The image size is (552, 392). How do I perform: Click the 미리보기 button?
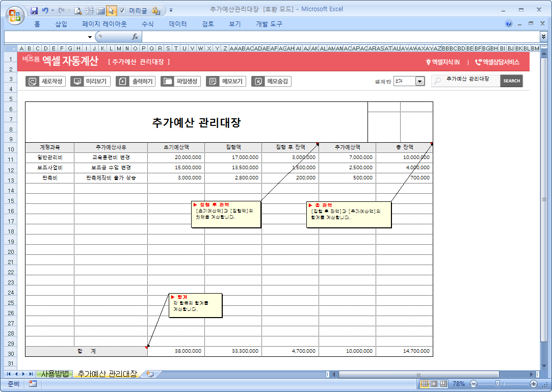(91, 82)
